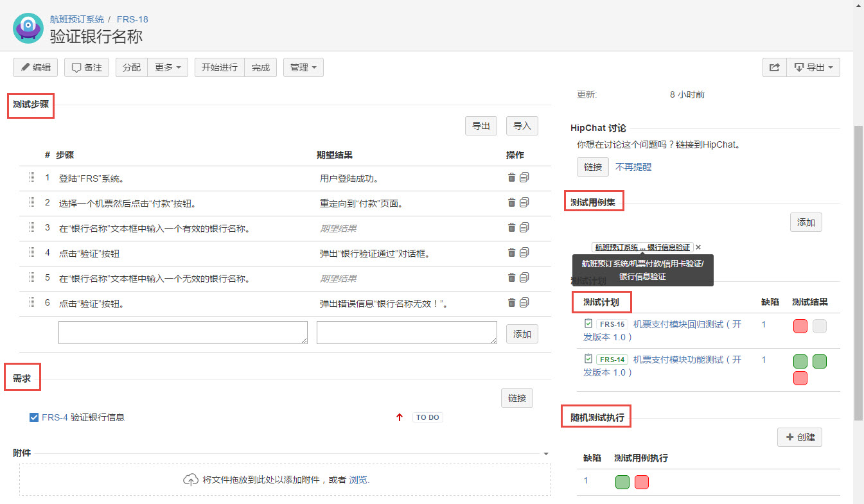Click the page vertical scrollbar
The image size is (864, 504).
pyautogui.click(x=858, y=272)
